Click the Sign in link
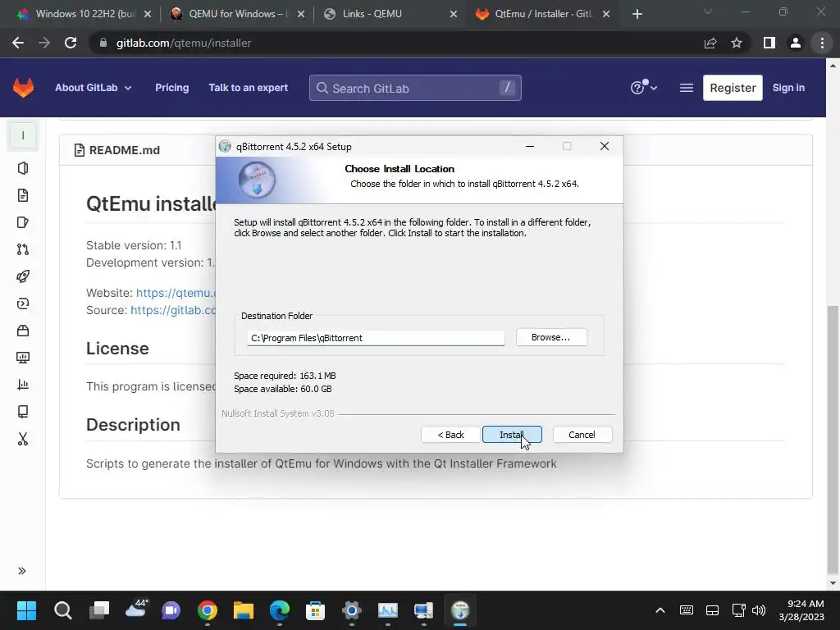The height and width of the screenshot is (630, 840). 788,88
